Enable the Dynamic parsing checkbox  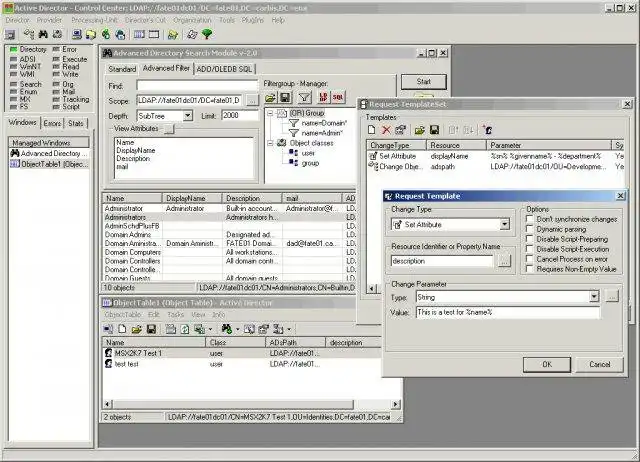tap(529, 229)
